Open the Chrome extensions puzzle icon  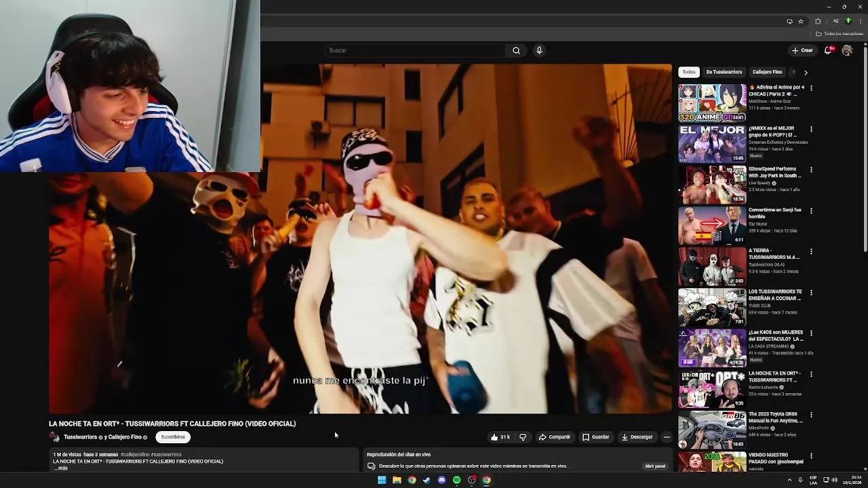tap(818, 21)
